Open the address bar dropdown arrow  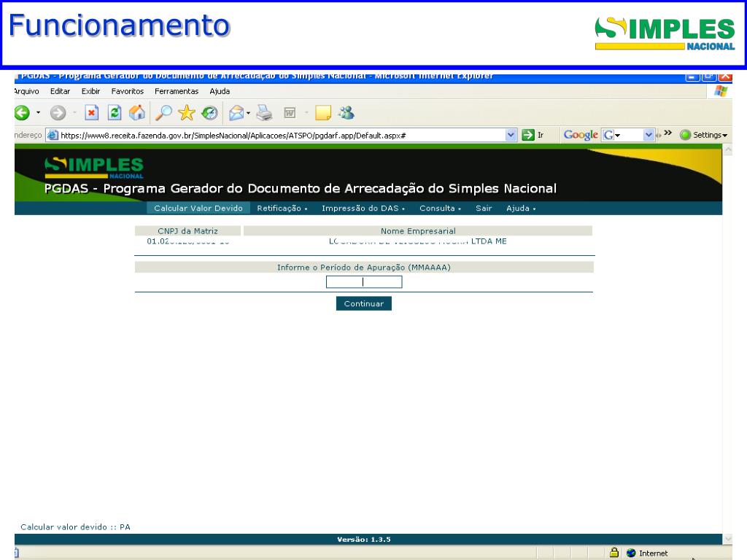pyautogui.click(x=511, y=135)
